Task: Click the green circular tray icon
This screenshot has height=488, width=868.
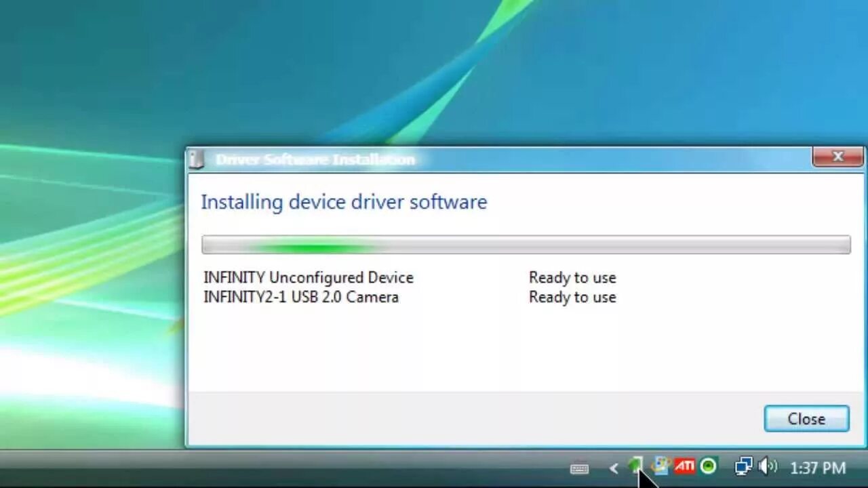Action: coord(708,466)
